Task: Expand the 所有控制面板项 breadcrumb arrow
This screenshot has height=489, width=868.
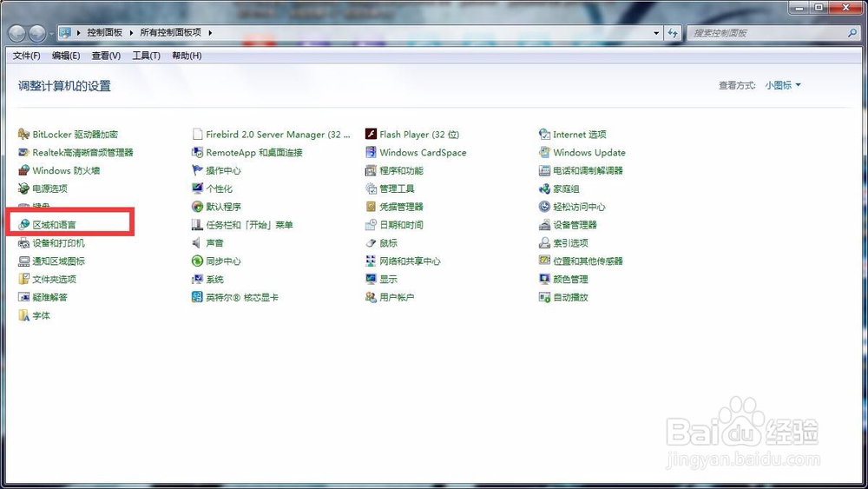Action: coord(210,33)
